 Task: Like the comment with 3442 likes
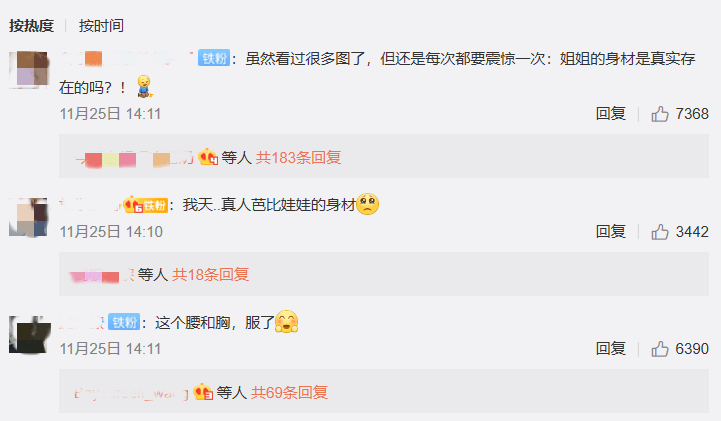tap(660, 232)
